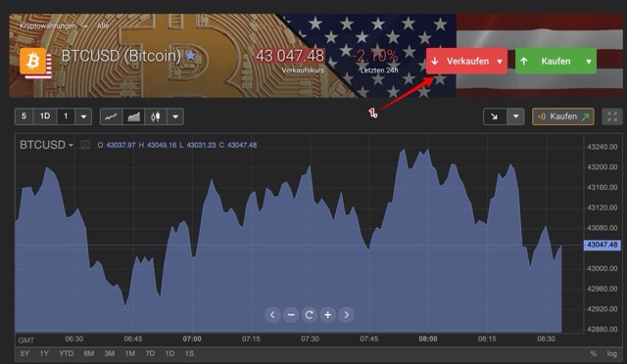Select the YTD time range
This screenshot has width=627, height=364.
click(66, 353)
